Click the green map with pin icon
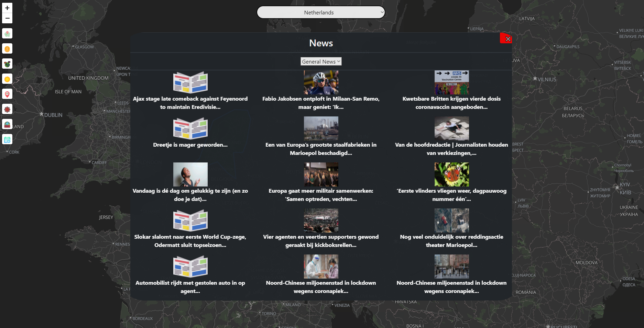The height and width of the screenshot is (328, 644). pos(7,34)
